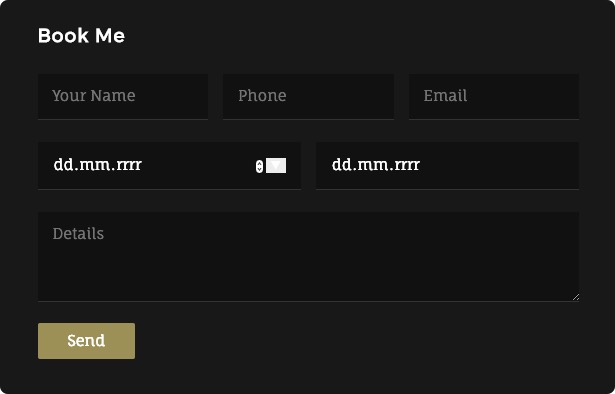Click the Your Name placeholder text

[x=94, y=96]
